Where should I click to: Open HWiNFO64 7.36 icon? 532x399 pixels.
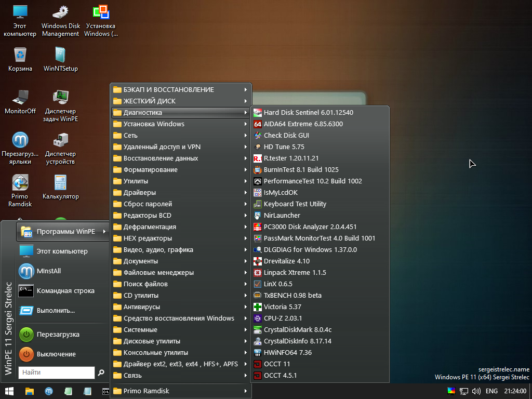coord(258,353)
